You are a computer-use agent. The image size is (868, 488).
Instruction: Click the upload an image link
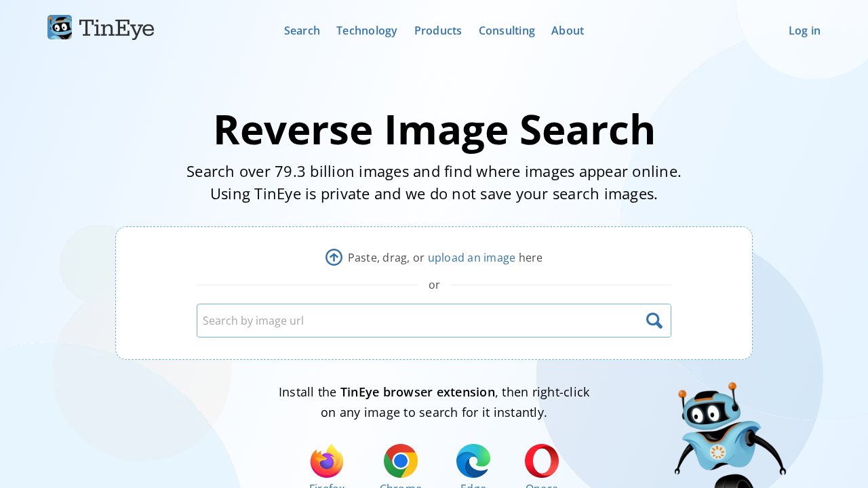click(x=471, y=256)
